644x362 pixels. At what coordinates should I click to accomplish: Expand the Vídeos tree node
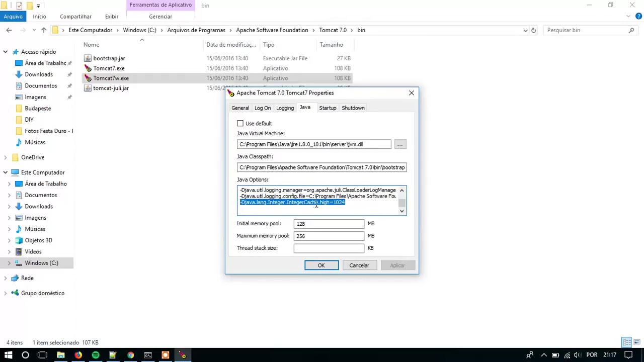(x=9, y=251)
